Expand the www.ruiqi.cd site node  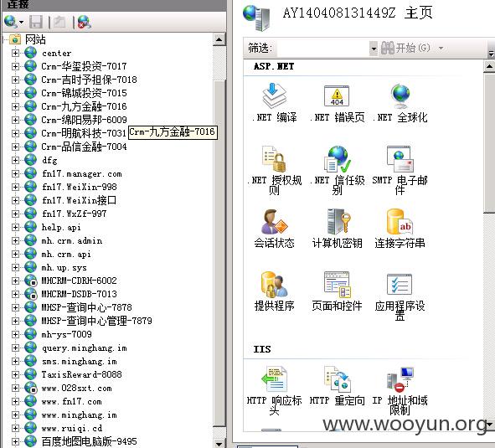point(15,429)
